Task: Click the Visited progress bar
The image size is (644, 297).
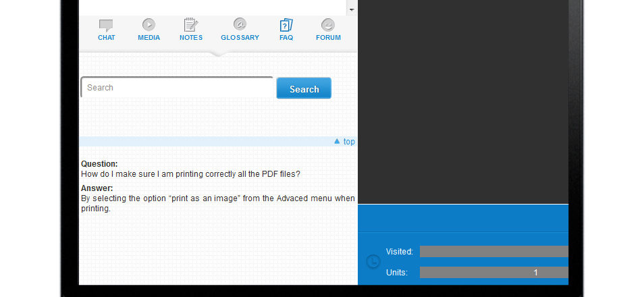Action: (x=494, y=251)
